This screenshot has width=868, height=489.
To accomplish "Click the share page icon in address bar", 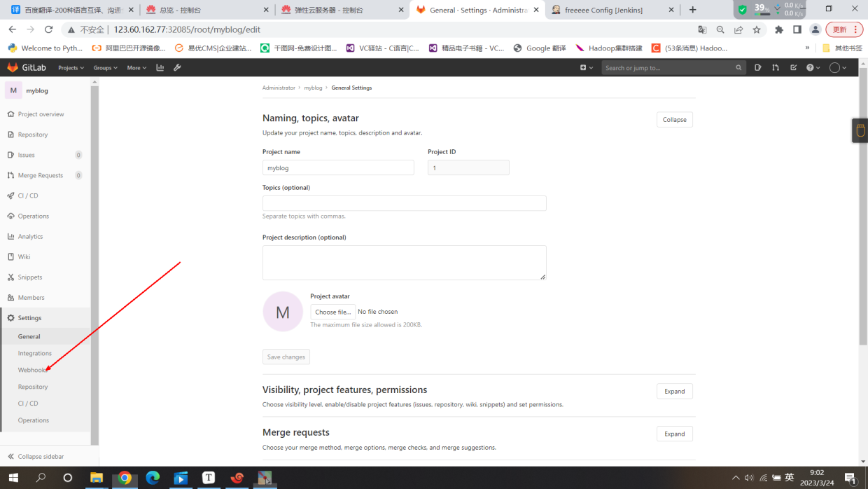I will [738, 29].
